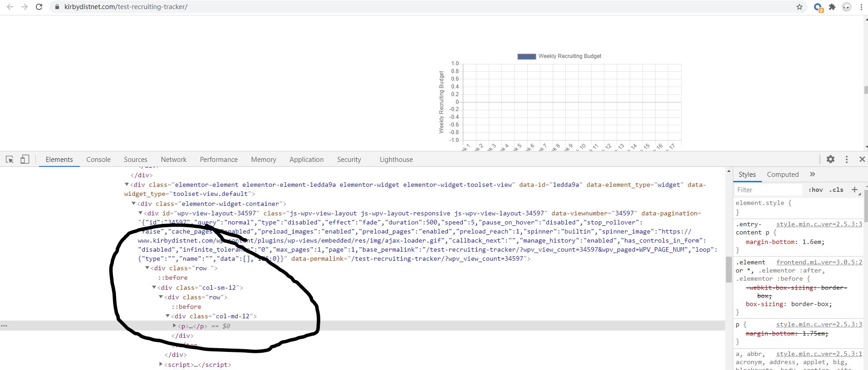This screenshot has height=370, width=868.
Task: Go back to the previous page
Action: pyautogui.click(x=10, y=7)
